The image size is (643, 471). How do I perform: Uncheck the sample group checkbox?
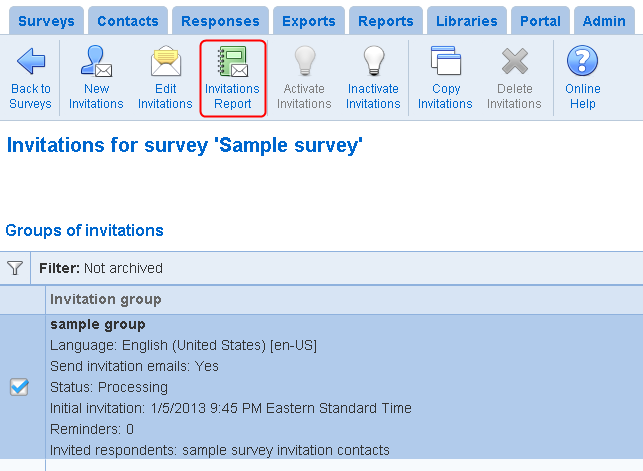pos(19,387)
